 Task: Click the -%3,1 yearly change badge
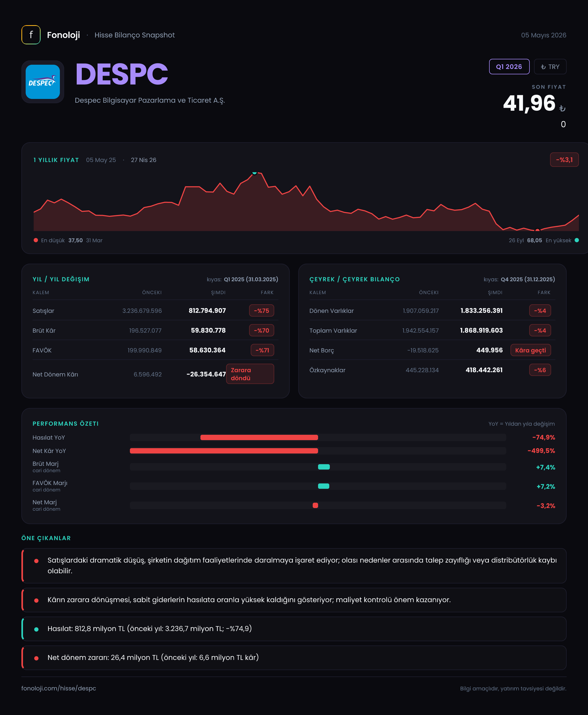click(564, 160)
